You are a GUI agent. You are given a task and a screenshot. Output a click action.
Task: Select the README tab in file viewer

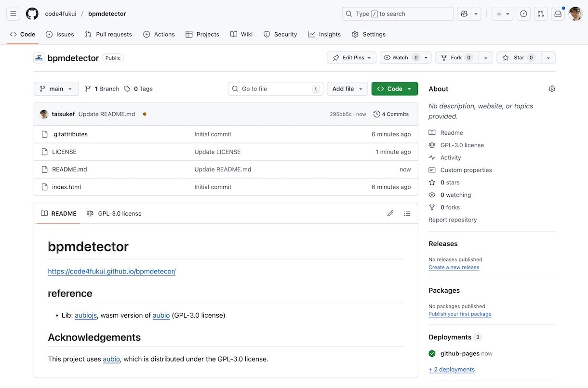[59, 213]
